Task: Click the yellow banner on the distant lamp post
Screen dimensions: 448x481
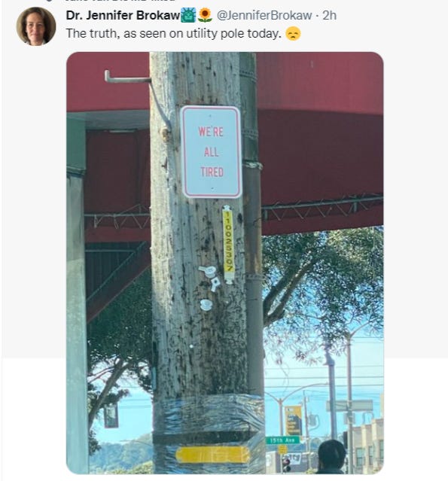Action: tap(293, 420)
